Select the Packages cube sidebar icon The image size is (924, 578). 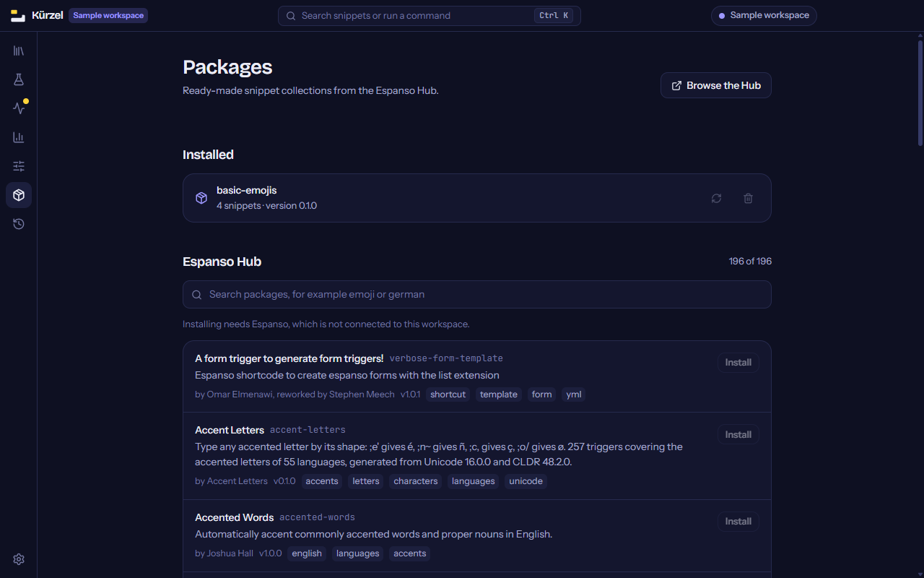click(x=19, y=195)
